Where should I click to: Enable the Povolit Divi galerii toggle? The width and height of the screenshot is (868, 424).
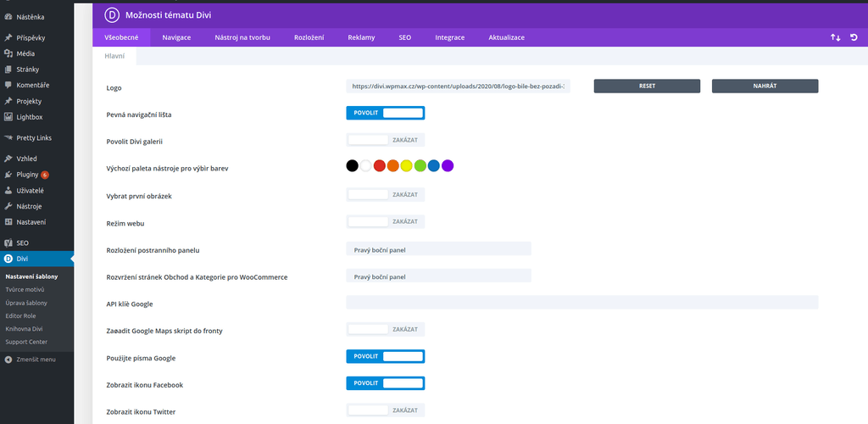386,140
